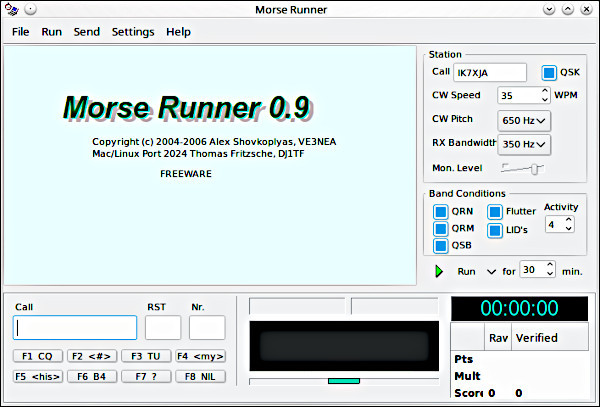Click the Mon. Level slider

[524, 168]
